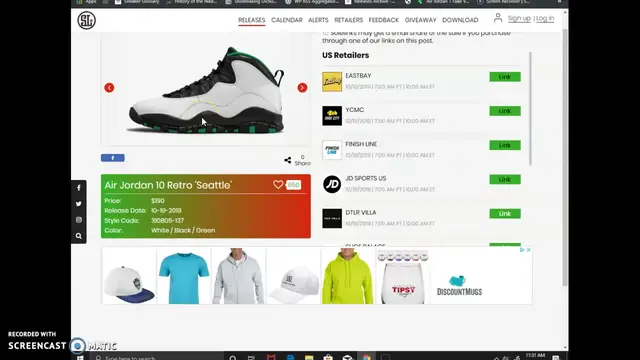This screenshot has height=360, width=640.
Task: Click the SoleLinks logo icon
Action: 87,20
